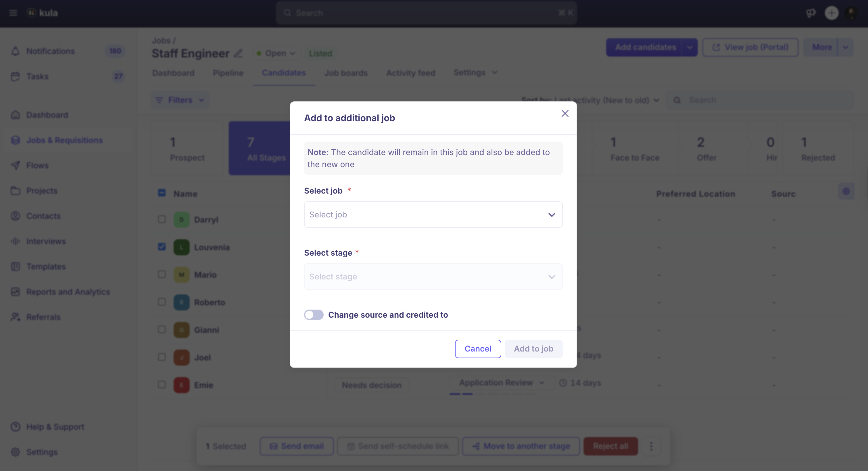Switch to the Pipeline tab

pos(228,73)
